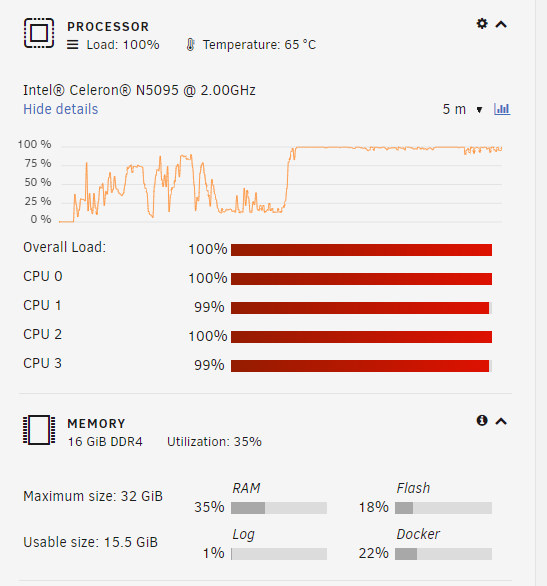Image resolution: width=547 pixels, height=586 pixels.
Task: Open processor settings gear icon
Action: point(482,24)
